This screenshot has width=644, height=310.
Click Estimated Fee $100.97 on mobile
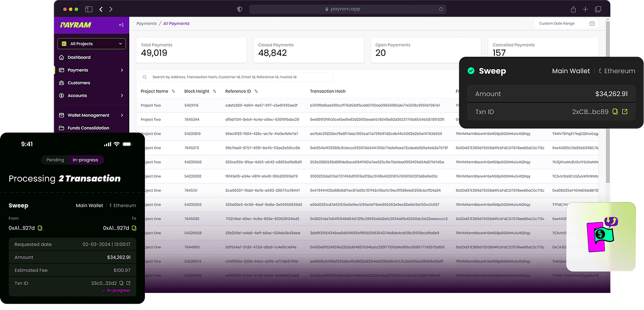(x=122, y=270)
